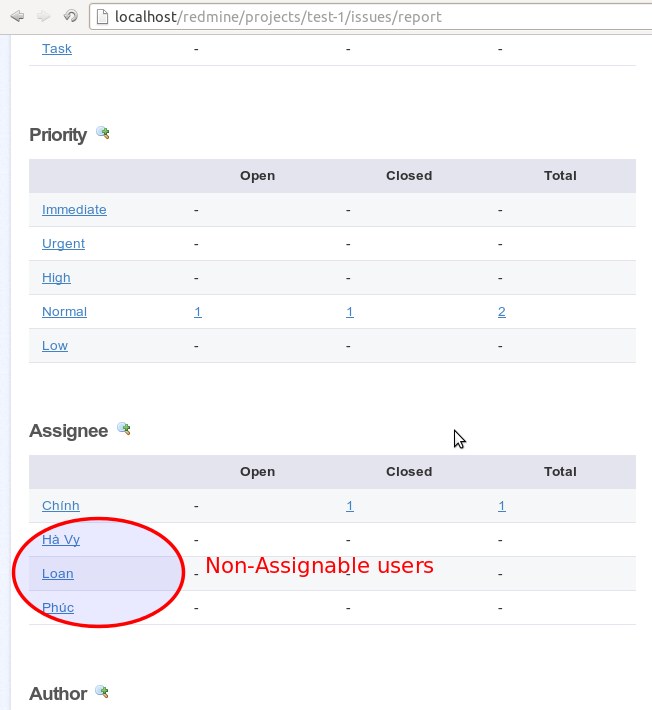
Task: Open Author details zoom icon
Action: [101, 691]
